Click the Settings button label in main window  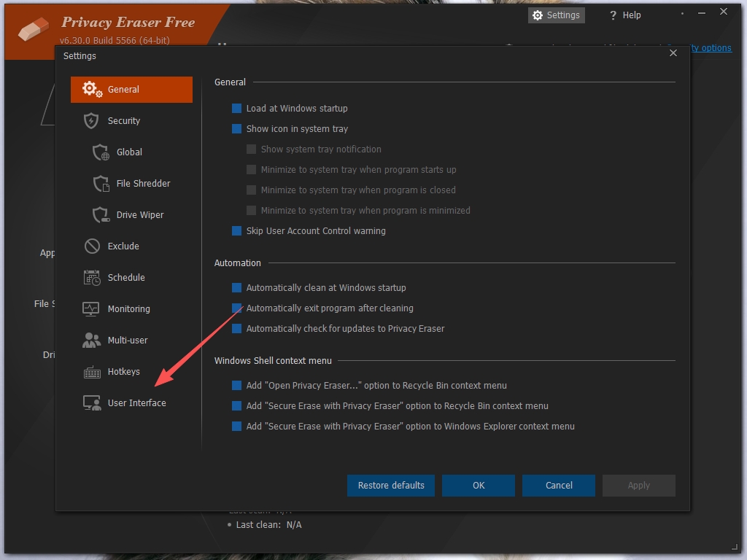[563, 15]
